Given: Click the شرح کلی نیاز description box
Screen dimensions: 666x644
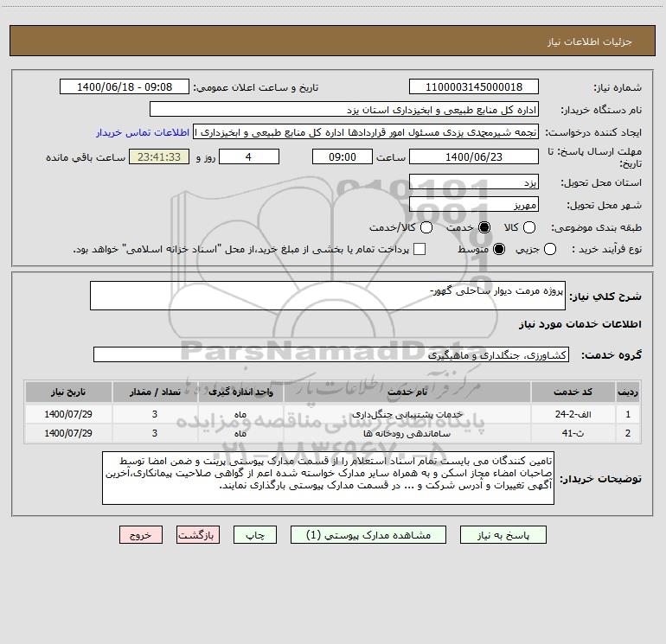Looking at the screenshot, I should pyautogui.click(x=328, y=296).
